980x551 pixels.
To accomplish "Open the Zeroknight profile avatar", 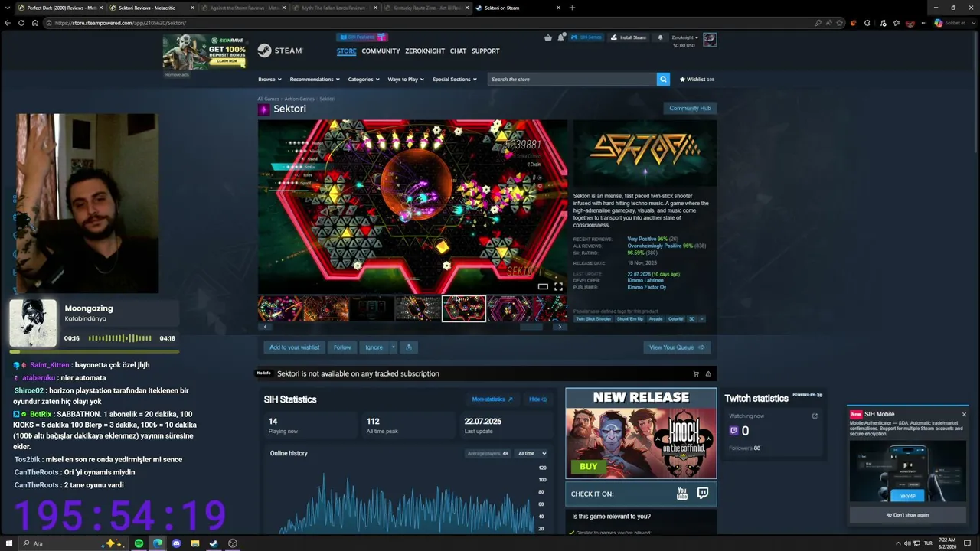I will 710,40.
